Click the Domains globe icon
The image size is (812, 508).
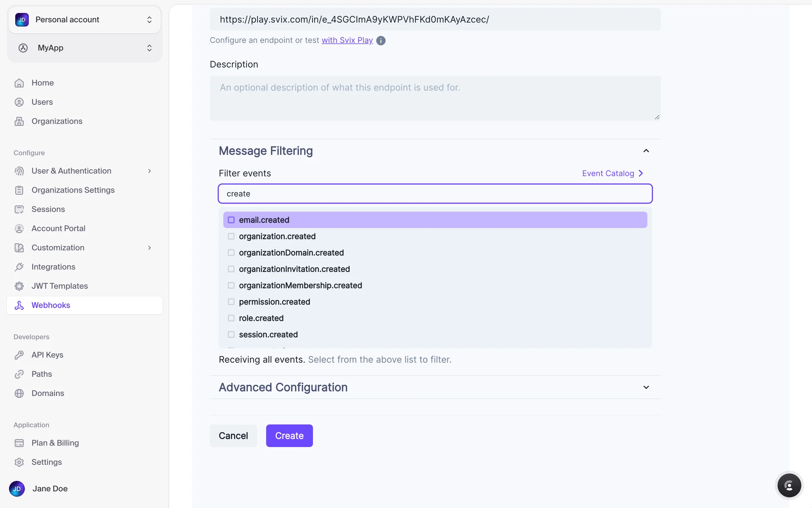click(x=19, y=393)
